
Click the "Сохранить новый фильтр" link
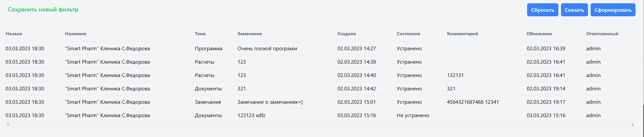click(43, 9)
